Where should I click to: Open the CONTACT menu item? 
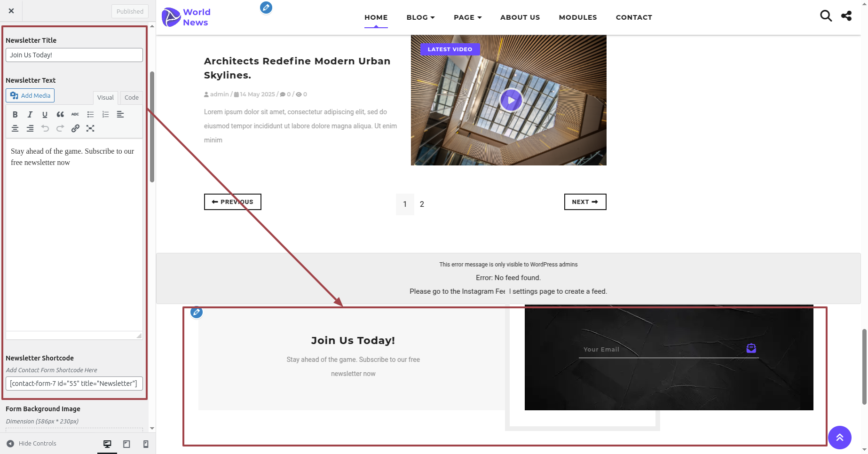(x=634, y=17)
